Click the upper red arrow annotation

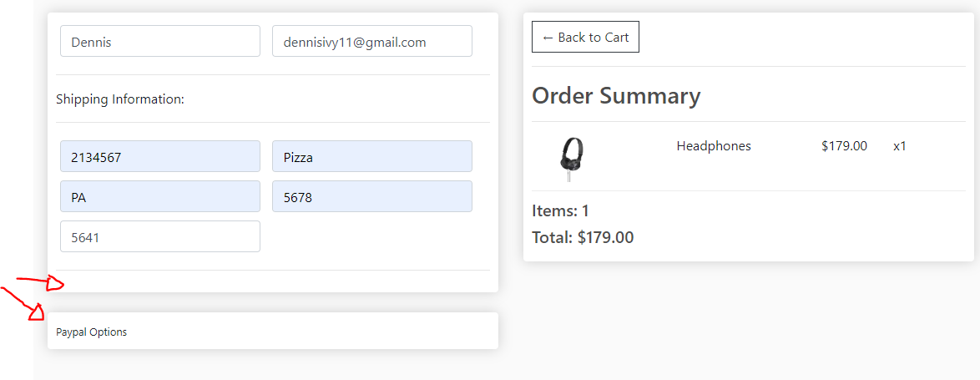[x=40, y=283]
